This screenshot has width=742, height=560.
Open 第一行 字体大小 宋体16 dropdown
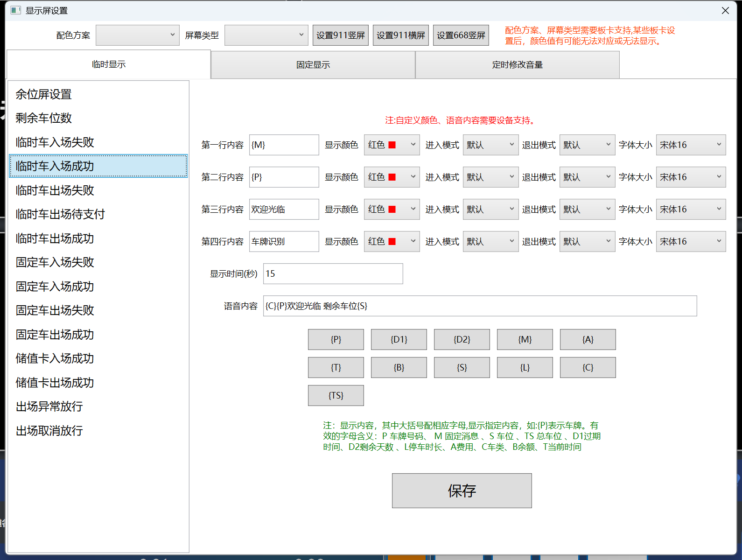[691, 145]
